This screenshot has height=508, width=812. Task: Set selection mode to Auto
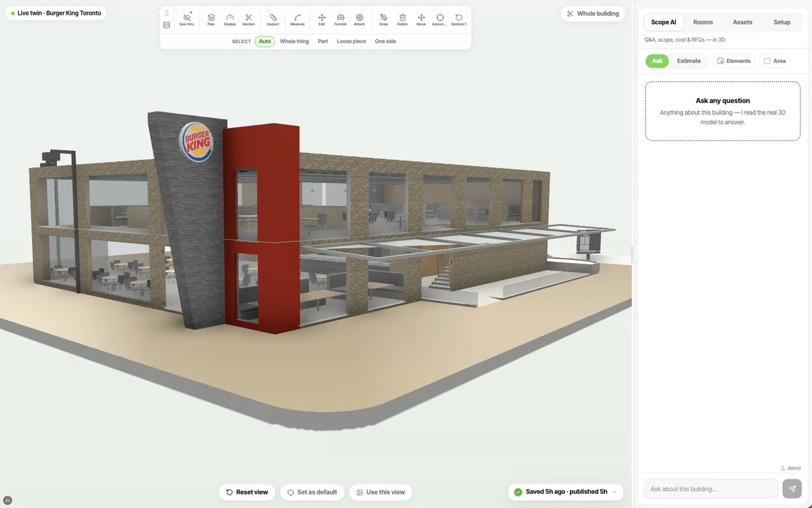[265, 41]
